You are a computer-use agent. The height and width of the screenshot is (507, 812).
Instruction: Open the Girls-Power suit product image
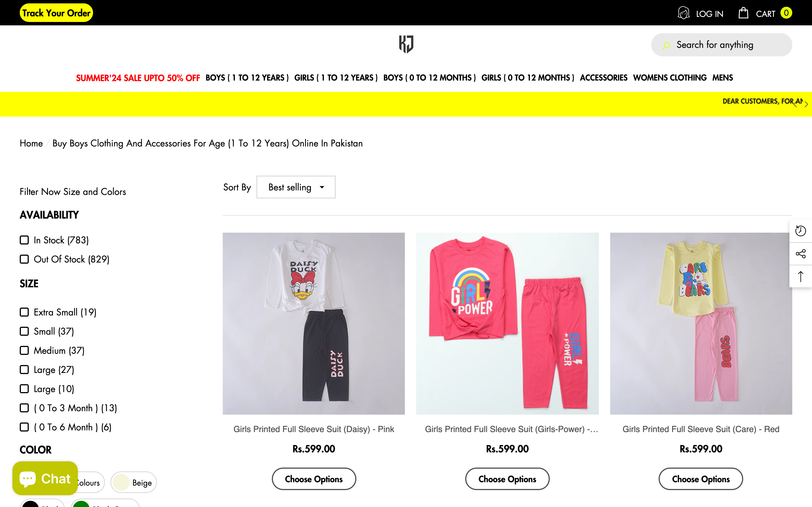pyautogui.click(x=507, y=324)
